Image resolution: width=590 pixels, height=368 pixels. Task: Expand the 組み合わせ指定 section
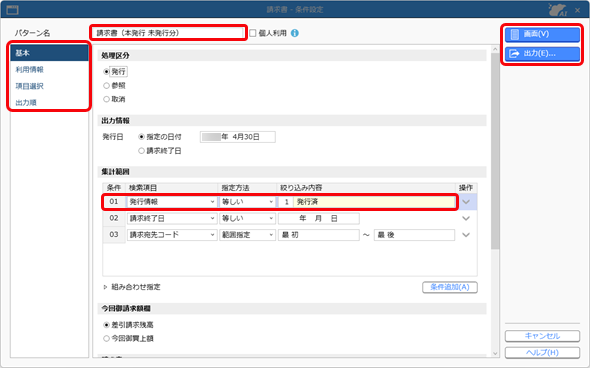click(105, 287)
